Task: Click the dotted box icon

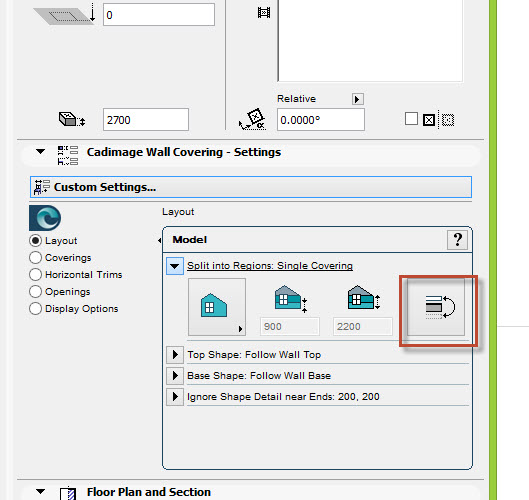Action: [448, 120]
